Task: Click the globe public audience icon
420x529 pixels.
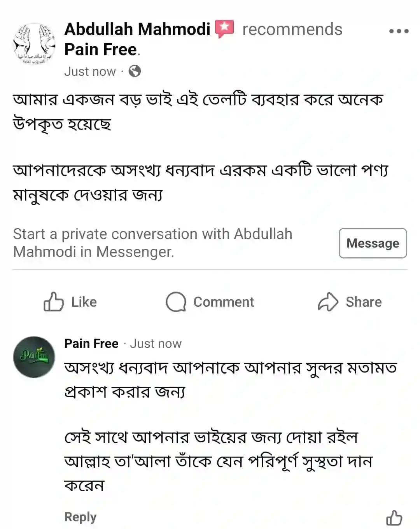Action: click(135, 72)
